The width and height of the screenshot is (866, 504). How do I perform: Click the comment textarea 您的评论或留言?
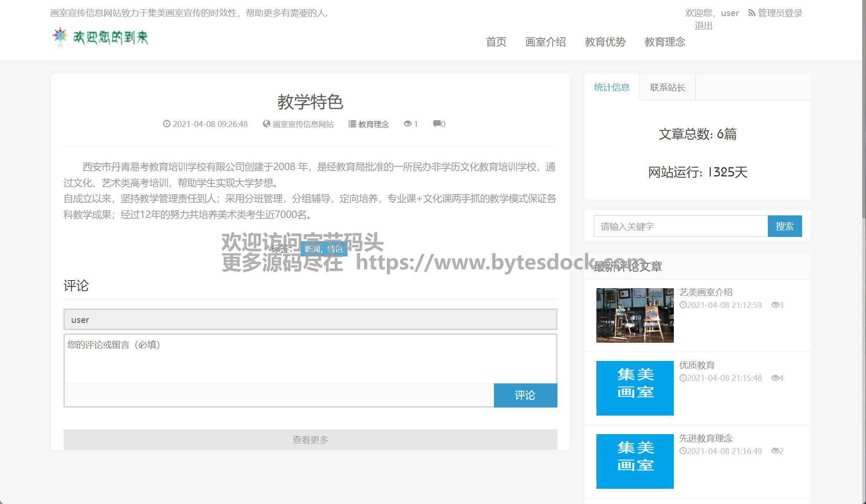pyautogui.click(x=310, y=359)
